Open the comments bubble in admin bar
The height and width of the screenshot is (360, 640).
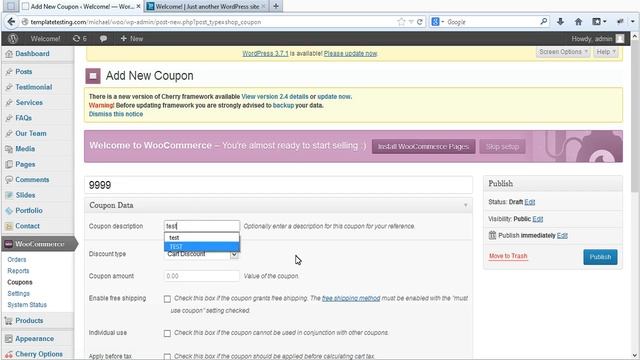[103, 39]
